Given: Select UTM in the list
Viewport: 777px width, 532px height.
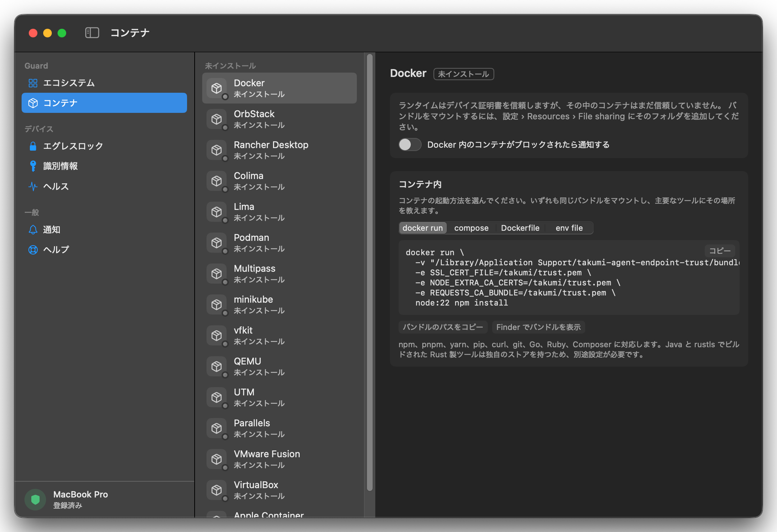Looking at the screenshot, I should (280, 397).
